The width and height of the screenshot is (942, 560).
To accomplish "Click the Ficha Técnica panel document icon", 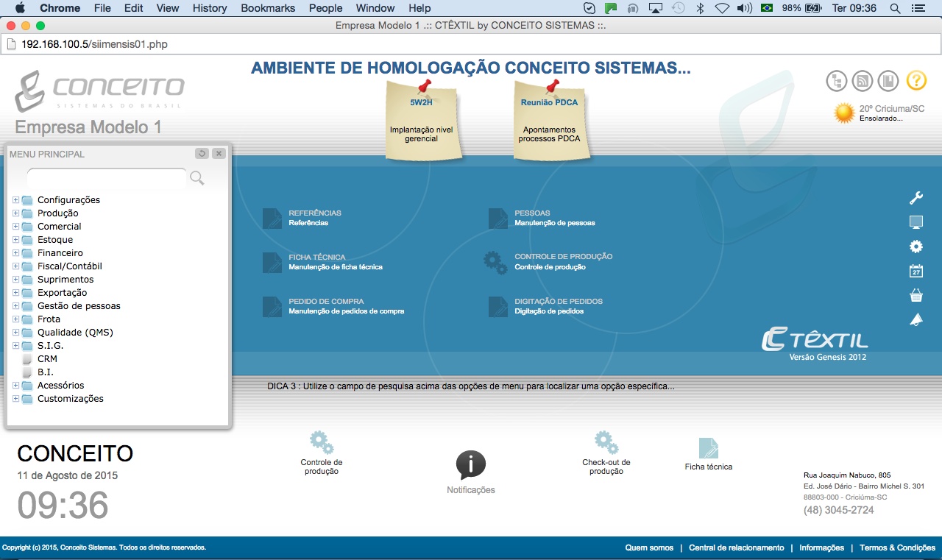I will pyautogui.click(x=272, y=263).
